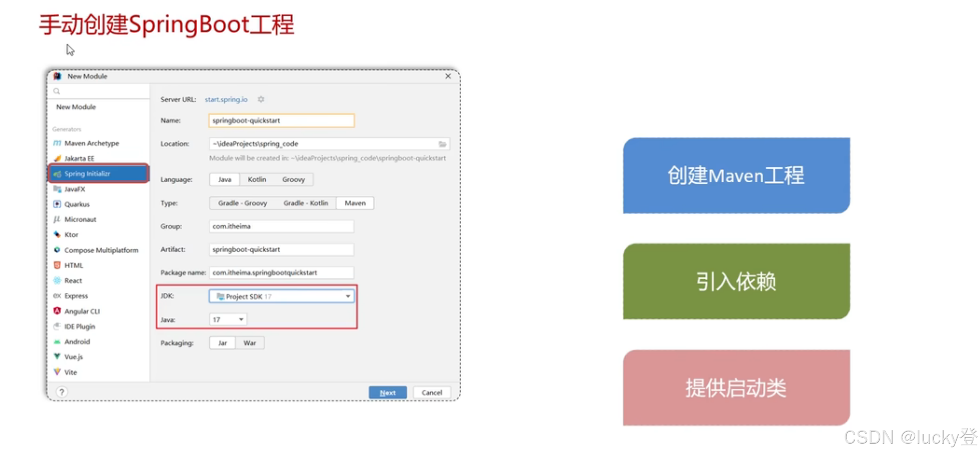980x454 pixels.
Task: Set type to Maven
Action: click(x=355, y=203)
